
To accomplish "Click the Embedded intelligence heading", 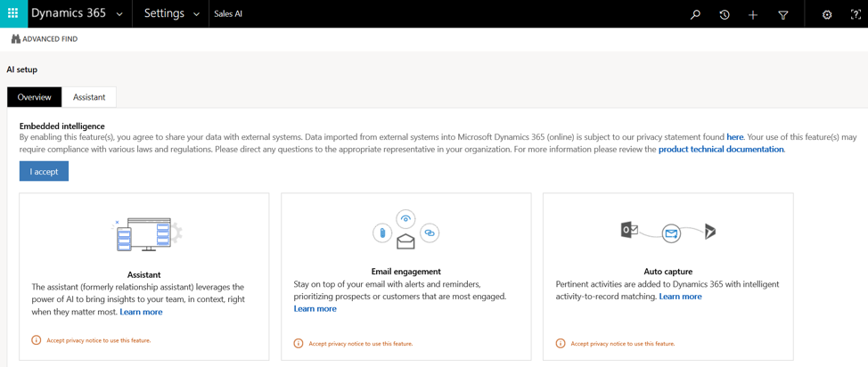I will click(x=62, y=126).
